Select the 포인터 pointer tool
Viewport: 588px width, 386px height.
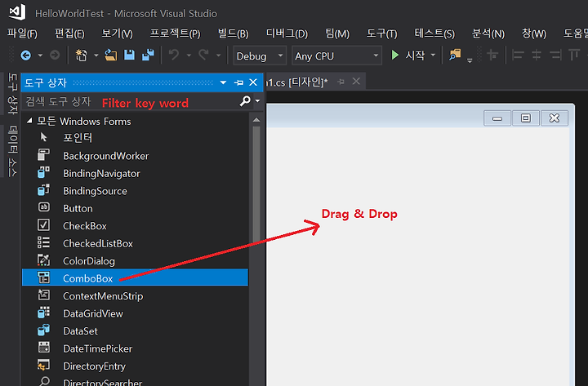(x=135, y=138)
